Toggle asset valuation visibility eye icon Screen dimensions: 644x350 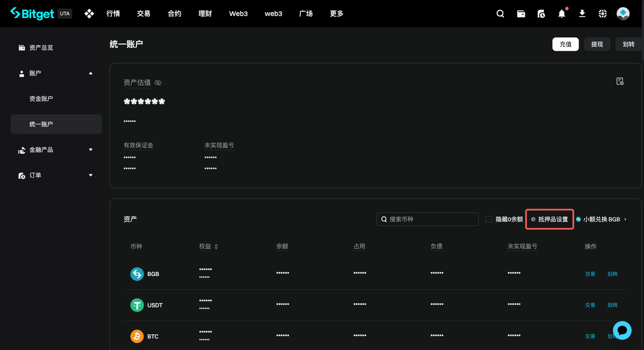[158, 82]
